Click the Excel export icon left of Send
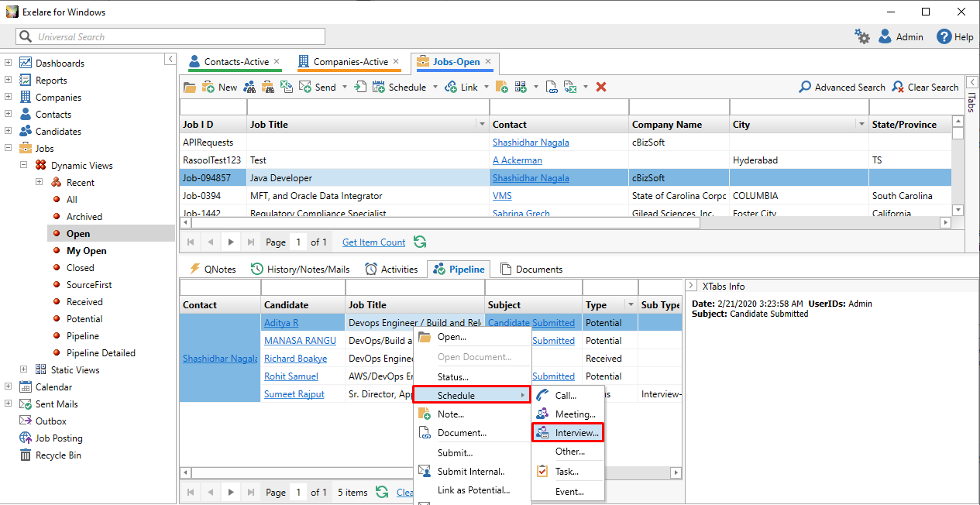 tap(286, 88)
